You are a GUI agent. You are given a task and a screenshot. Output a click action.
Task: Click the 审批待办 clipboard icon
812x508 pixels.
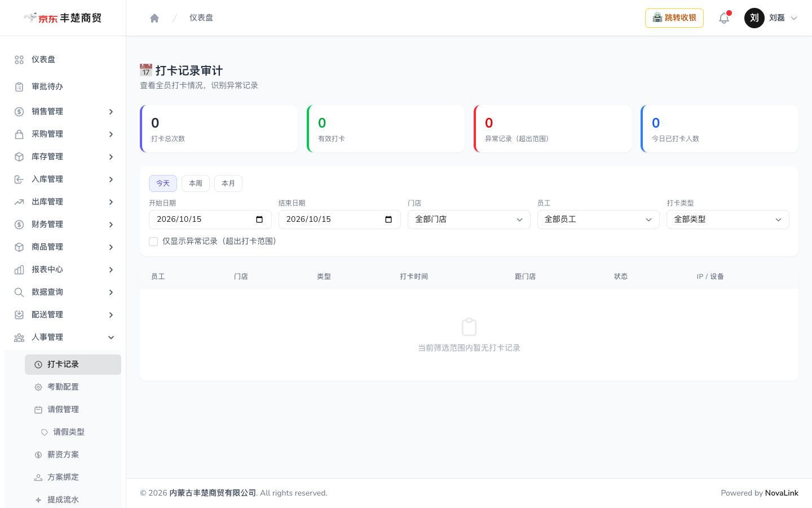(x=19, y=87)
